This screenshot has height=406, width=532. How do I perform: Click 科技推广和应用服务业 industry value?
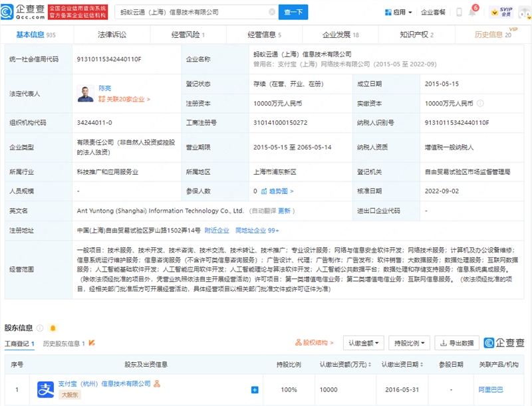108,172
